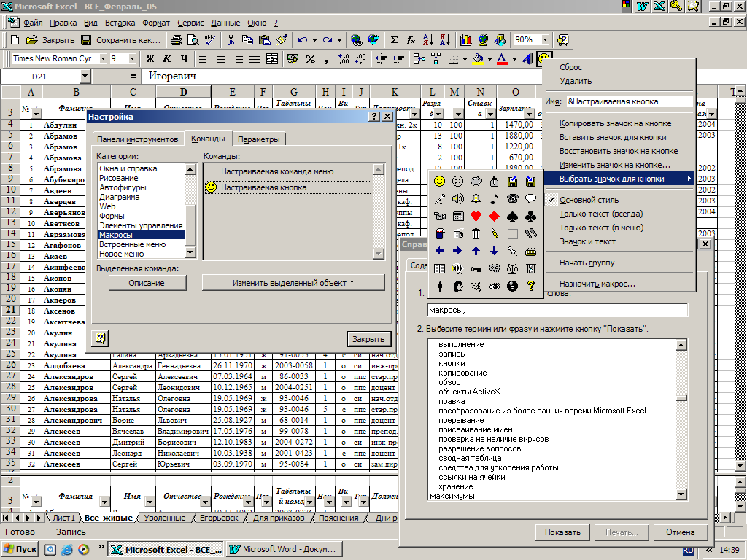Select the speech bubble icon
This screenshot has height=560, width=747.
531,198
